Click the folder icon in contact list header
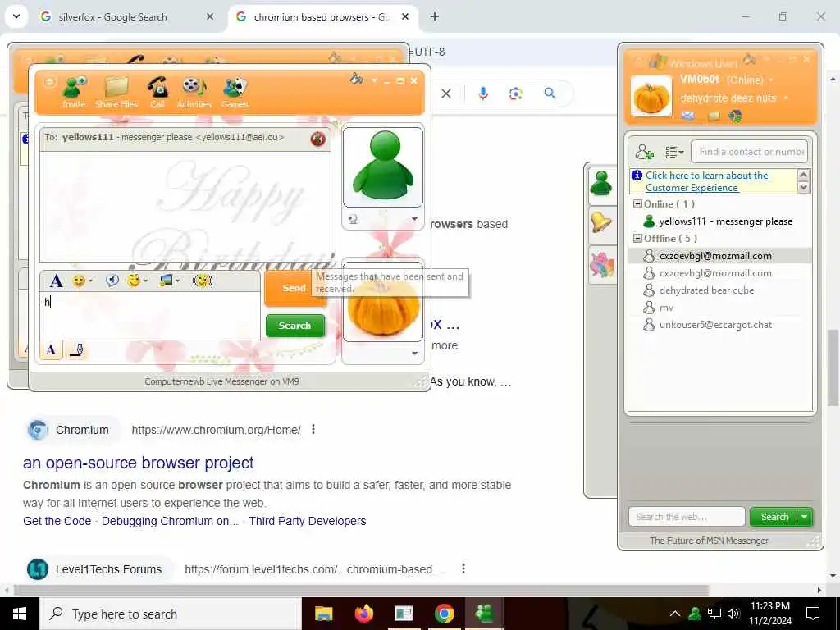Viewport: 840px width, 630px height. tap(714, 115)
